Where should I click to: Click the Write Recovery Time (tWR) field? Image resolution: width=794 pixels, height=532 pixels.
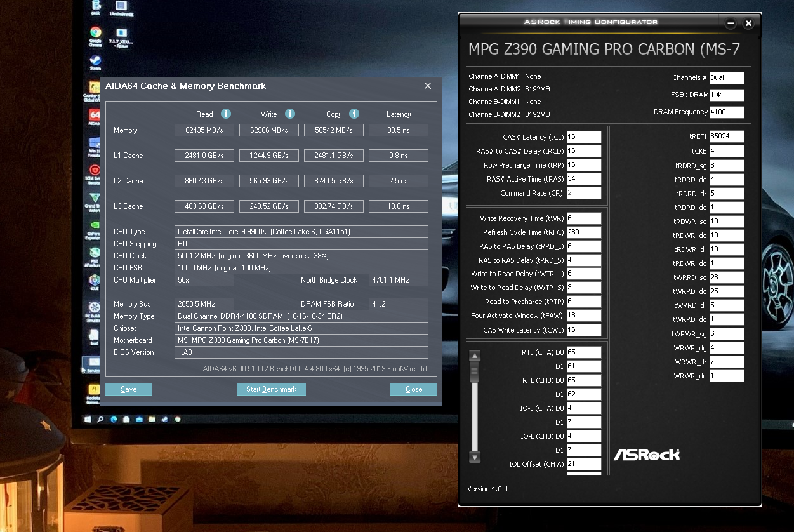pos(584,218)
